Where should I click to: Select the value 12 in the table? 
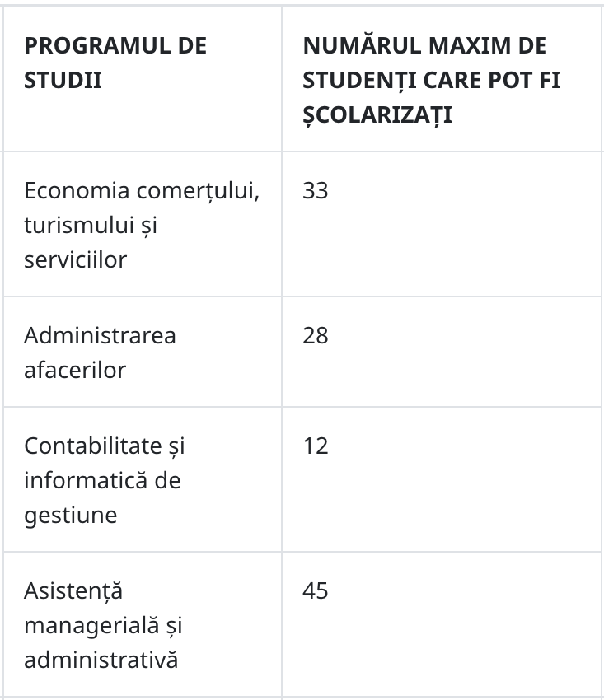[x=316, y=446]
